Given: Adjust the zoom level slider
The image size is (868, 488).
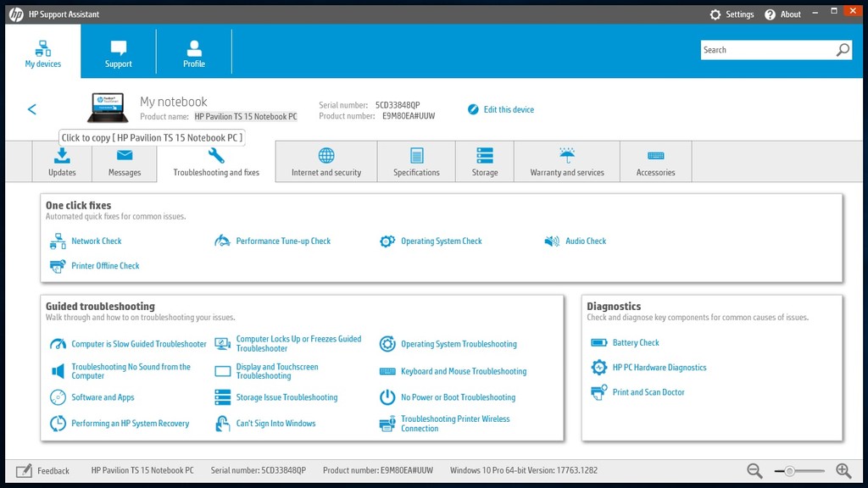Looking at the screenshot, I should tap(798, 471).
